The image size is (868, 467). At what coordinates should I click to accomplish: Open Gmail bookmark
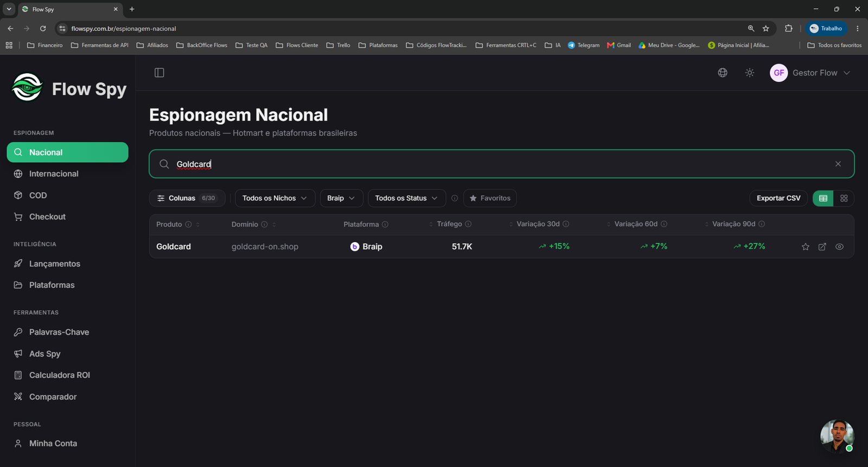(x=619, y=45)
